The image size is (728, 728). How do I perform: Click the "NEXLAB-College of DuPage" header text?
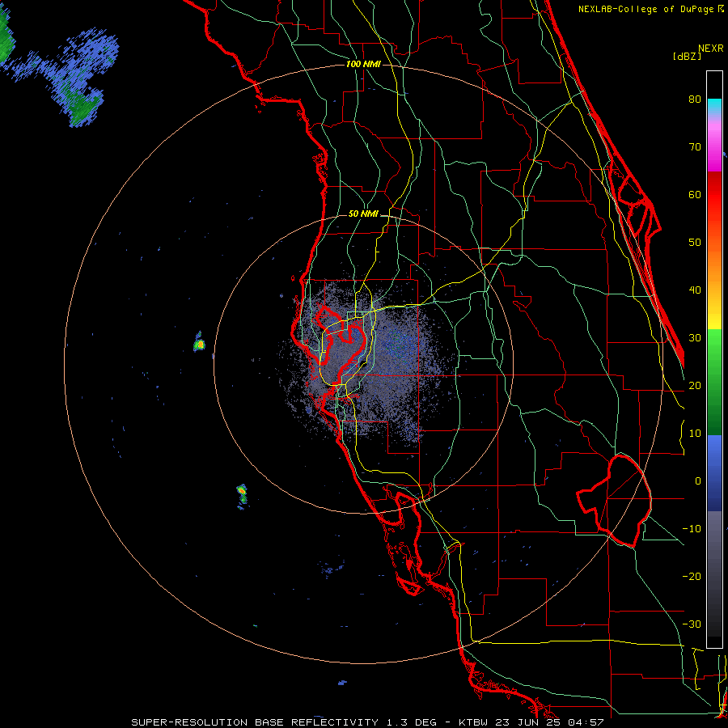click(x=646, y=9)
